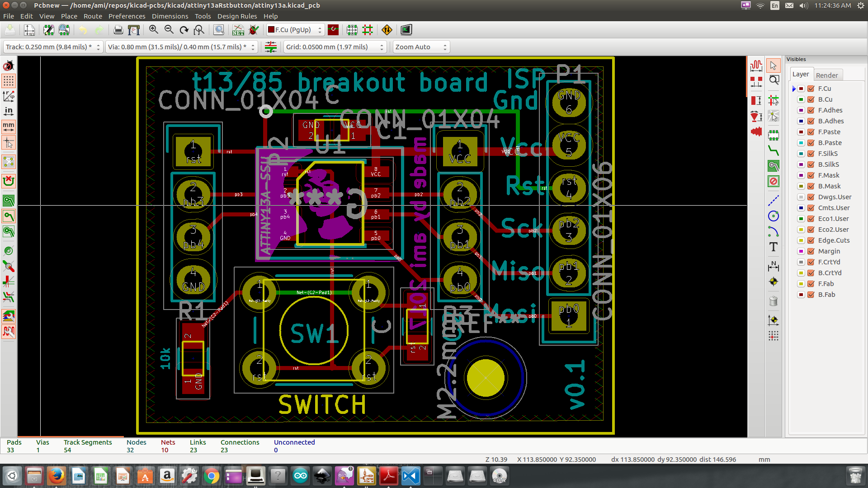Expand the Grid size dropdown

[335, 47]
